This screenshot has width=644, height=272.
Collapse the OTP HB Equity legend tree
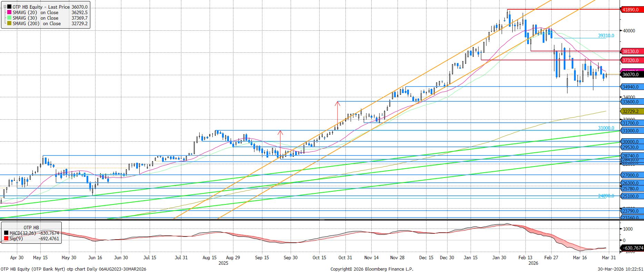4,7
